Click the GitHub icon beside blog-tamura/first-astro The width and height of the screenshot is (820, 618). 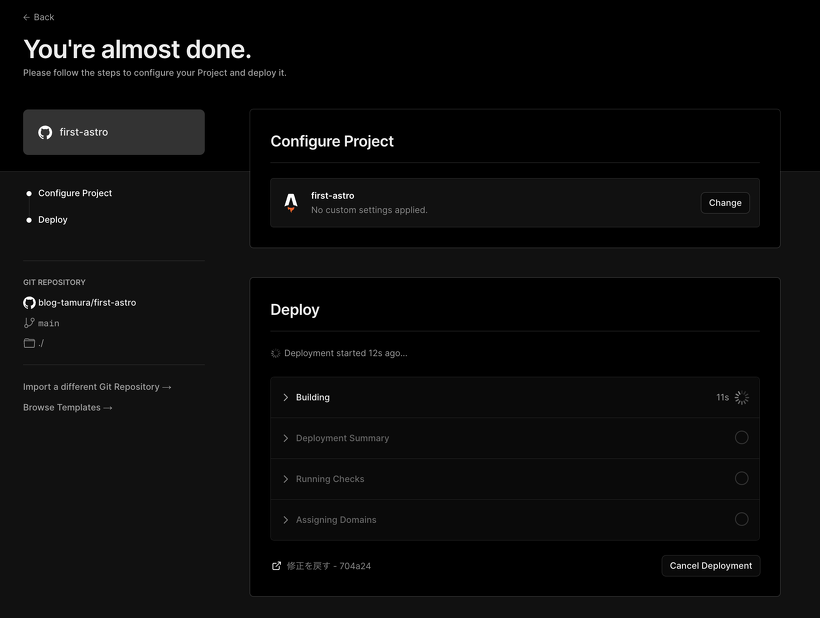[29, 303]
